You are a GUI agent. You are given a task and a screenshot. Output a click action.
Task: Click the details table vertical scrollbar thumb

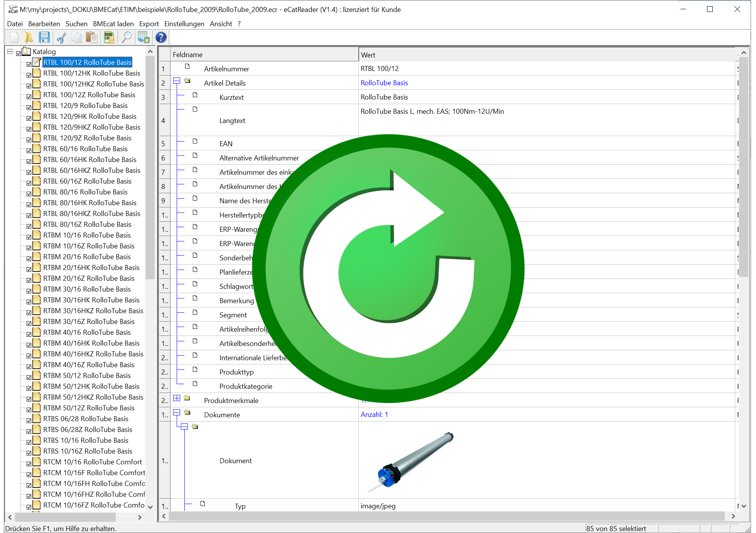pyautogui.click(x=744, y=167)
